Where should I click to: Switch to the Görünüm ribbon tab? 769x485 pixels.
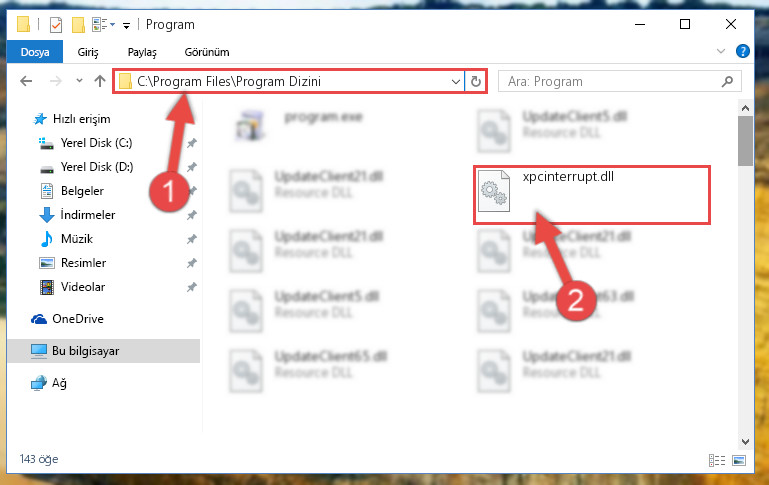206,52
